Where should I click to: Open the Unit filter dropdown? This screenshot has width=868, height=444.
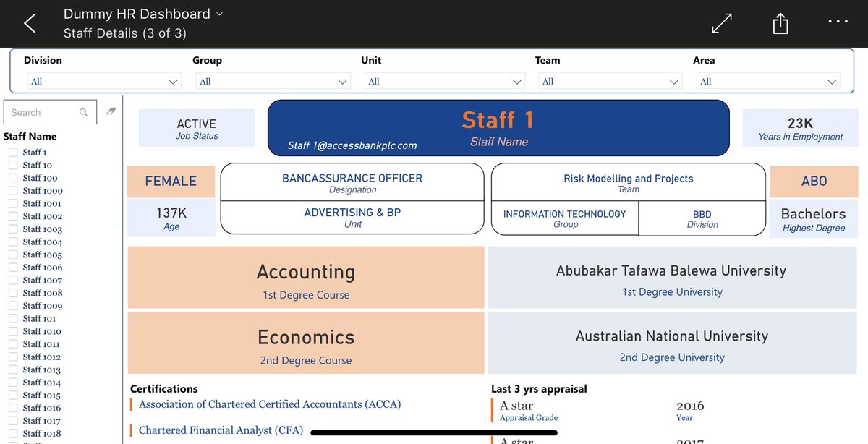point(444,82)
